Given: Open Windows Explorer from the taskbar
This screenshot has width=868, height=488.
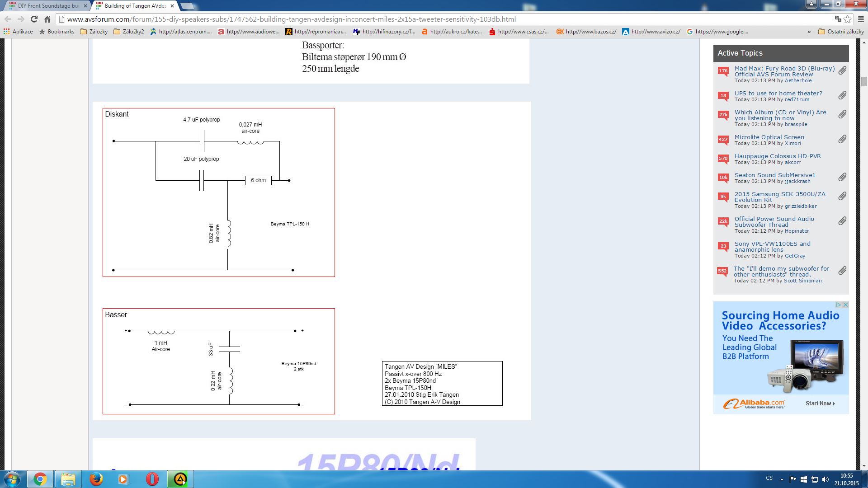Looking at the screenshot, I should click(x=68, y=479).
